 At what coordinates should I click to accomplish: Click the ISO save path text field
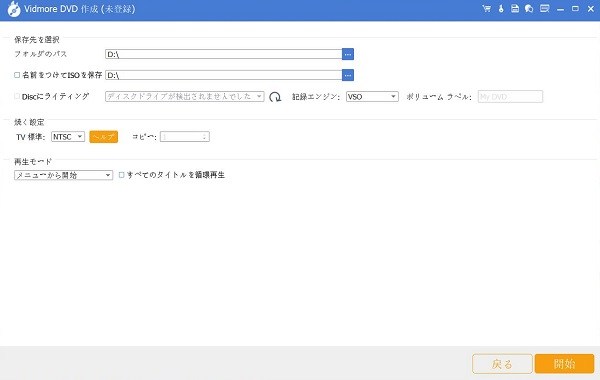[223, 75]
